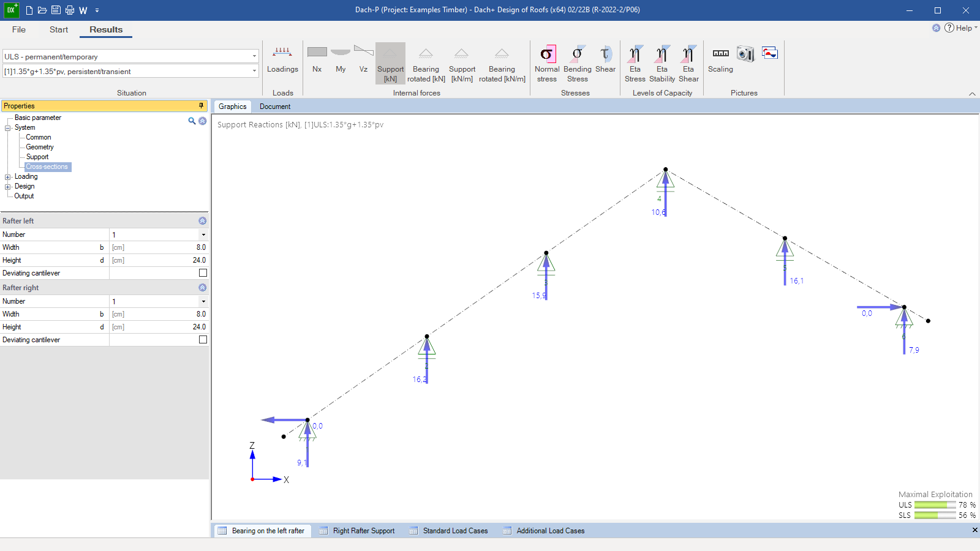Open the File menu

pyautogui.click(x=19, y=29)
